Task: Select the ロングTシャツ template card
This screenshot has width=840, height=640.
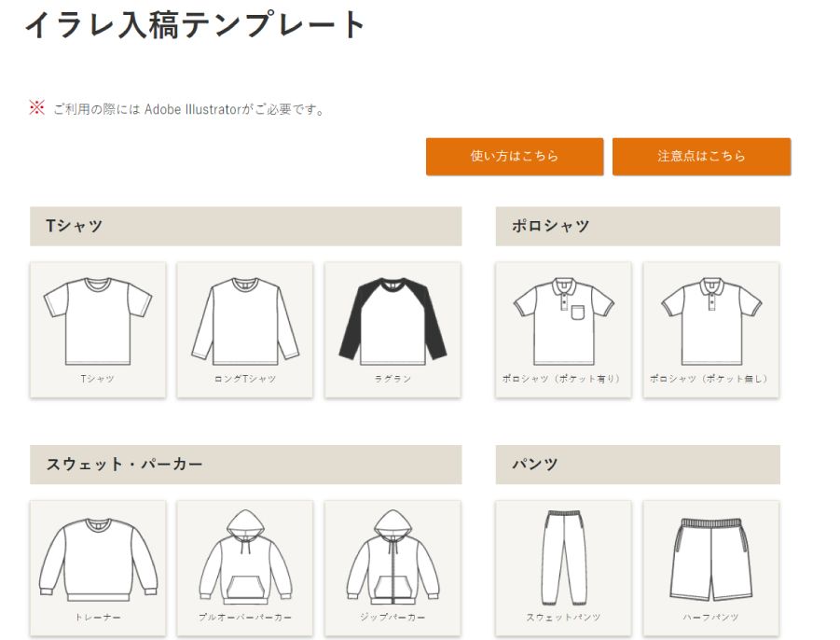Action: pos(245,330)
